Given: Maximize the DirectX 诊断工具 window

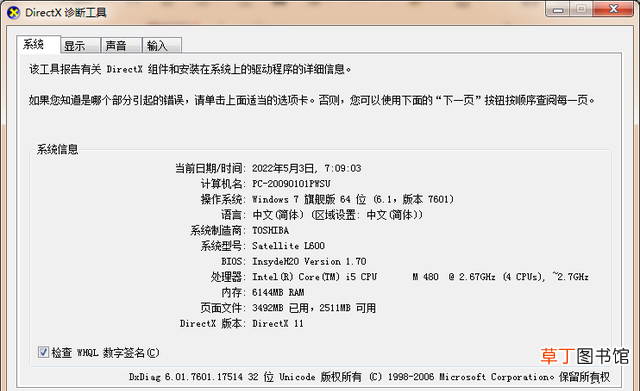Looking at the screenshot, I should coord(581,9).
